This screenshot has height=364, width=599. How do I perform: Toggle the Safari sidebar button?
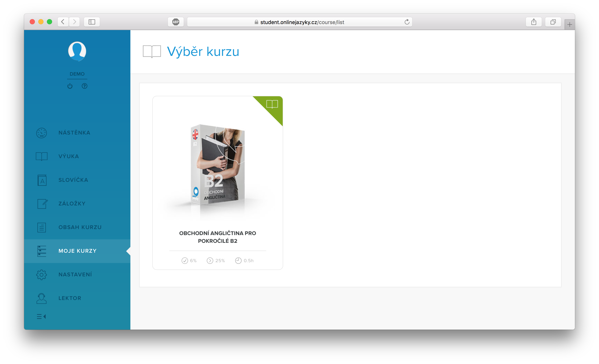[x=92, y=22]
